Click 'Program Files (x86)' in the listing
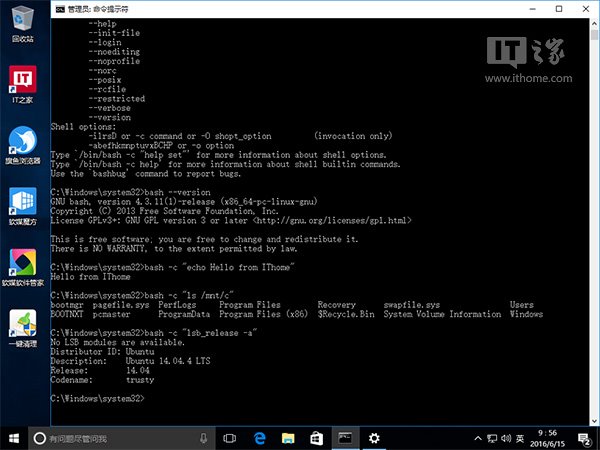This screenshot has height=450, width=600. 263,314
